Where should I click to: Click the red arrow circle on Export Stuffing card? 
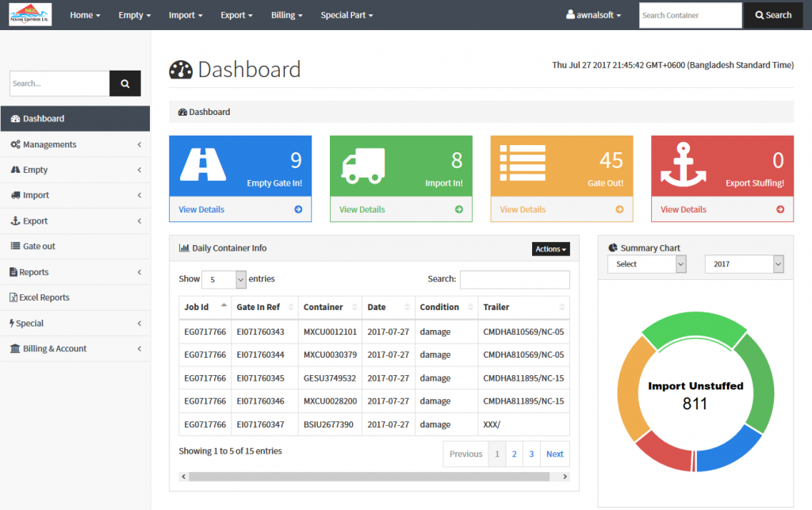tap(780, 209)
